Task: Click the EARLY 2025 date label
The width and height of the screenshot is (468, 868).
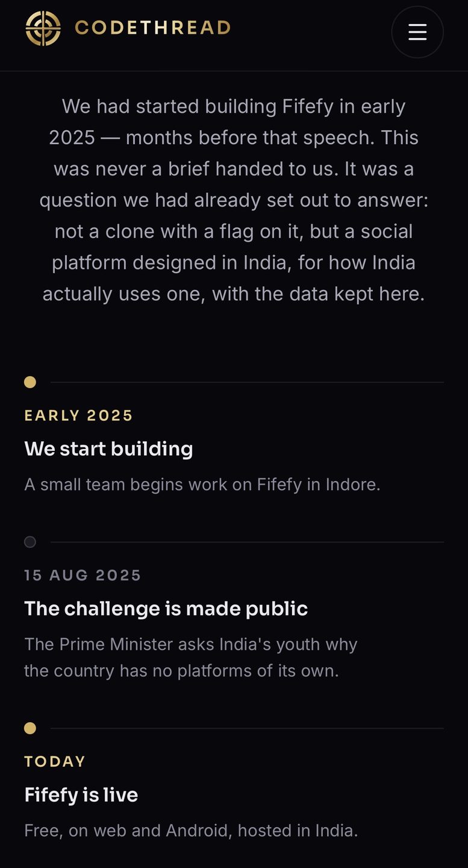Action: coord(78,415)
